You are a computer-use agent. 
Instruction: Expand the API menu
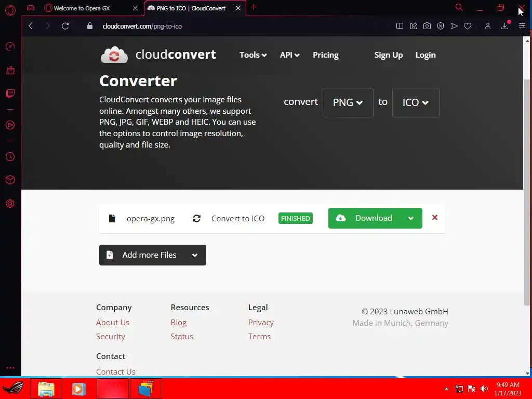click(x=289, y=55)
